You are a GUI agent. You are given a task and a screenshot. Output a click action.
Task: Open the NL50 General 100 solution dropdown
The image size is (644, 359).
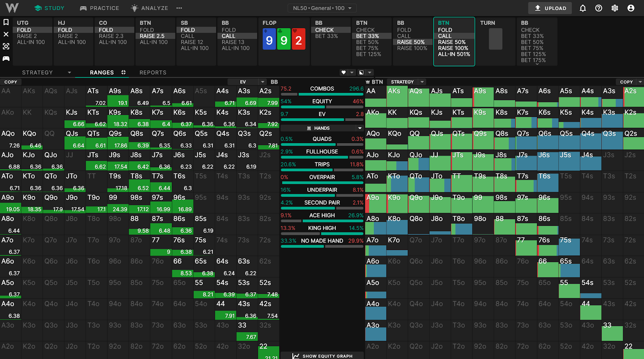322,8
